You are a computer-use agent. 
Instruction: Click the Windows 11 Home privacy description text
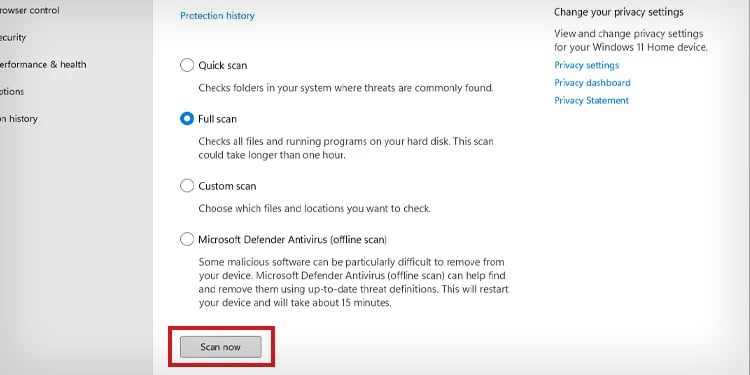point(630,41)
